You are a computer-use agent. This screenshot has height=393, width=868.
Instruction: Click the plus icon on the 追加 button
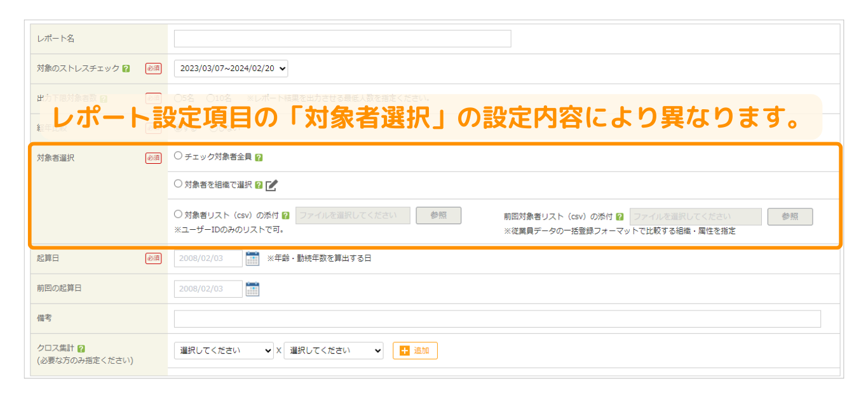(x=405, y=350)
